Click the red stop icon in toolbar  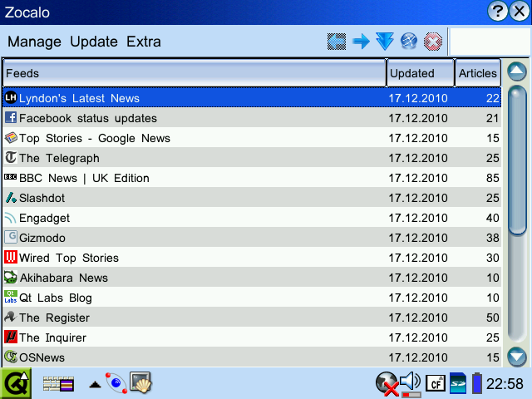[x=432, y=42]
